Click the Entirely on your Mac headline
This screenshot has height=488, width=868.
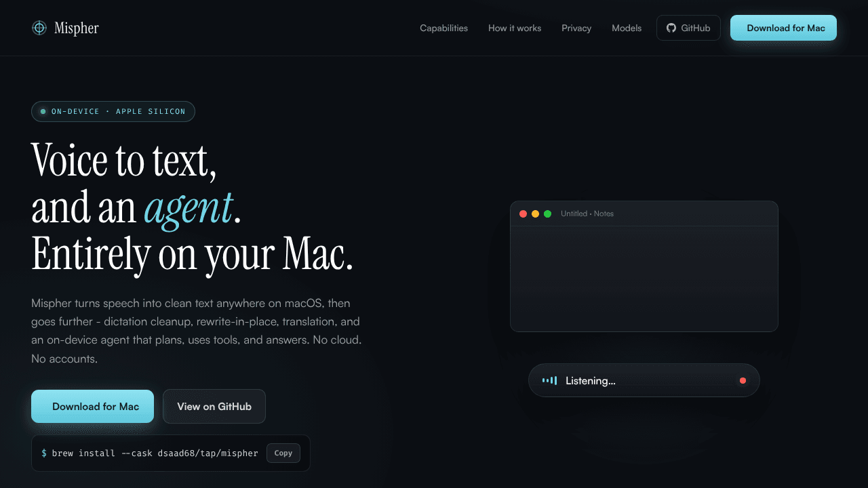pos(193,254)
